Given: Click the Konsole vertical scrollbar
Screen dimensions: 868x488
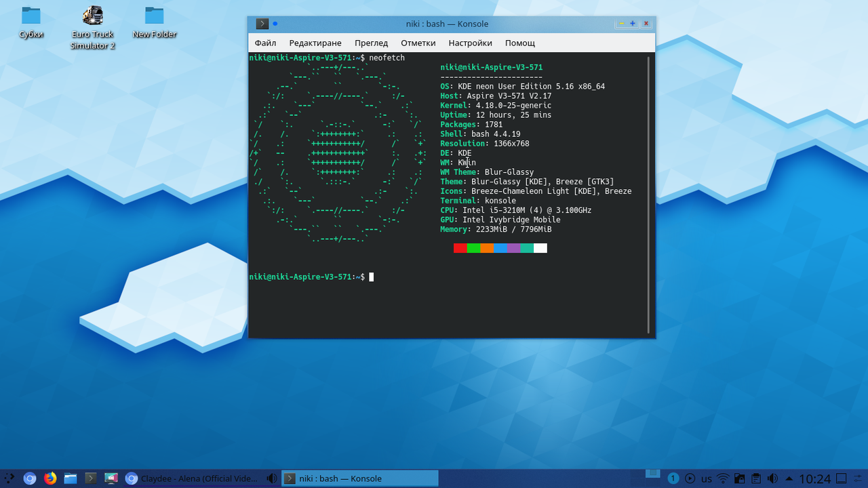Looking at the screenshot, I should click(649, 195).
